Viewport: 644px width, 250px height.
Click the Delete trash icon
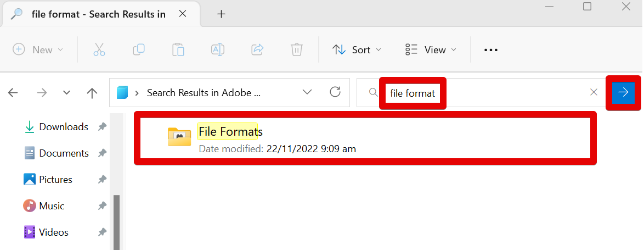pos(297,49)
